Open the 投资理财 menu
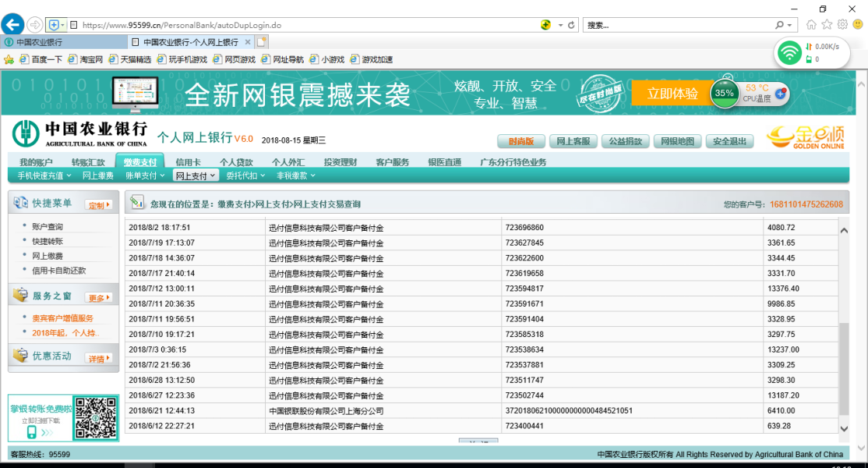Screen dimensions: 868x468 point(340,162)
